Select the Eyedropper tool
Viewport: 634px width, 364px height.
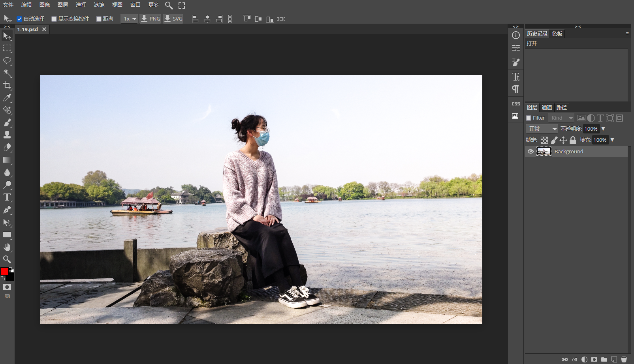coord(7,98)
